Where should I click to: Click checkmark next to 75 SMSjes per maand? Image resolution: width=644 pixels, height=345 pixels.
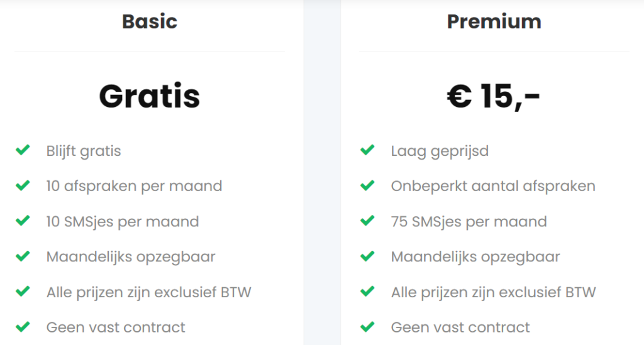367,221
